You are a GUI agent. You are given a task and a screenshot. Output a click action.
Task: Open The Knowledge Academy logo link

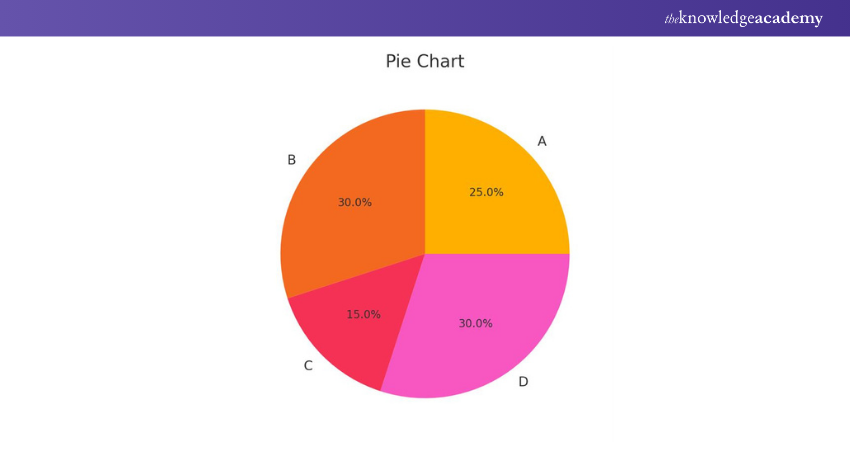tap(743, 18)
